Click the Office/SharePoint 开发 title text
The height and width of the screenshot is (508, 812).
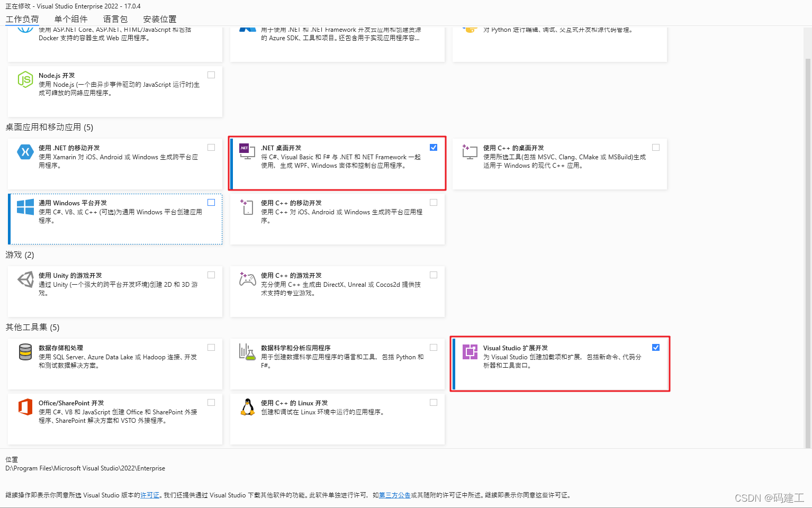(x=71, y=403)
